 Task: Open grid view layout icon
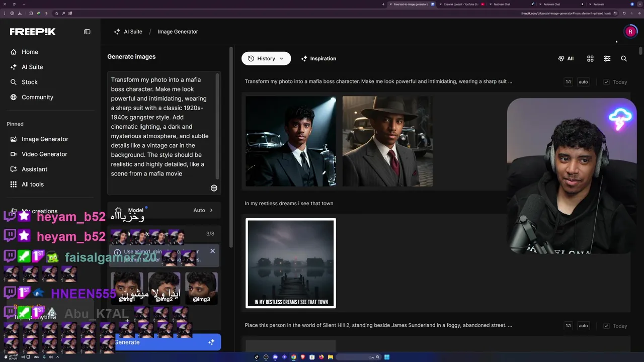pos(590,59)
